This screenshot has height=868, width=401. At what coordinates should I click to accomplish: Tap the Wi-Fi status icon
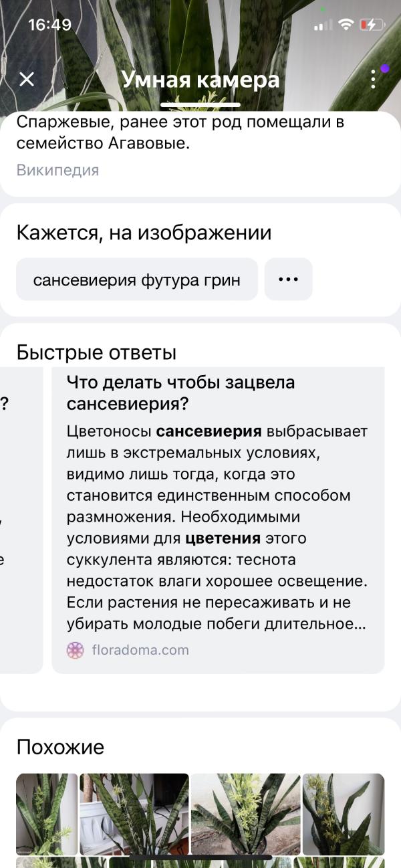pyautogui.click(x=346, y=25)
